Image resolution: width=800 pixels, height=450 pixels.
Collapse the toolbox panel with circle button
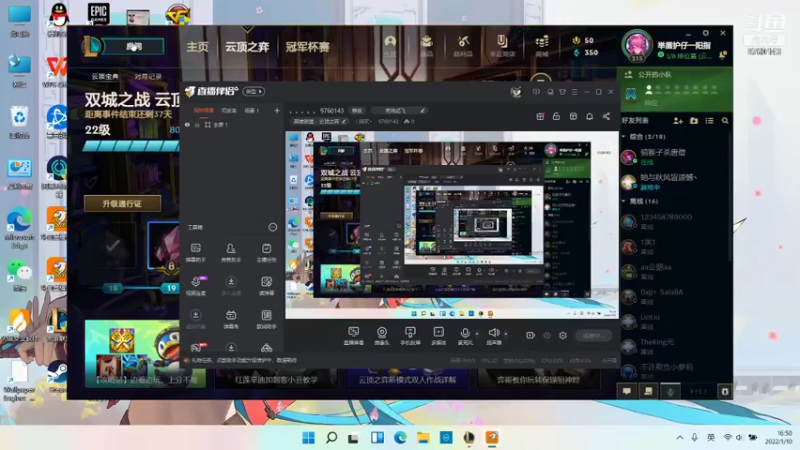click(273, 227)
